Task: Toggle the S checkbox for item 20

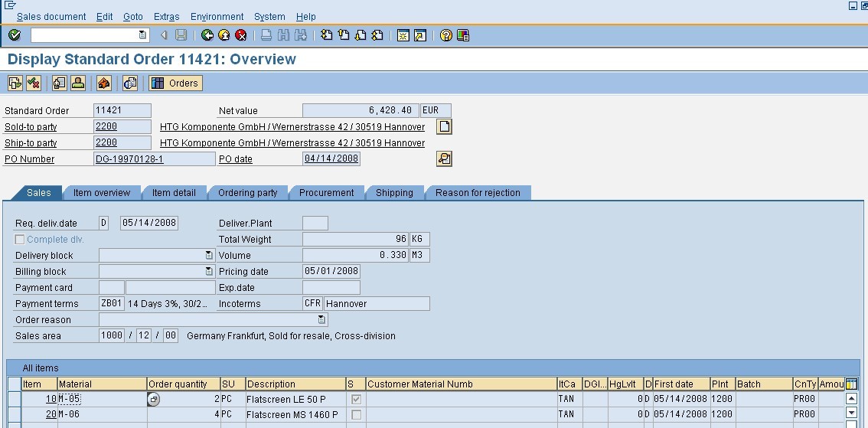Action: point(356,414)
